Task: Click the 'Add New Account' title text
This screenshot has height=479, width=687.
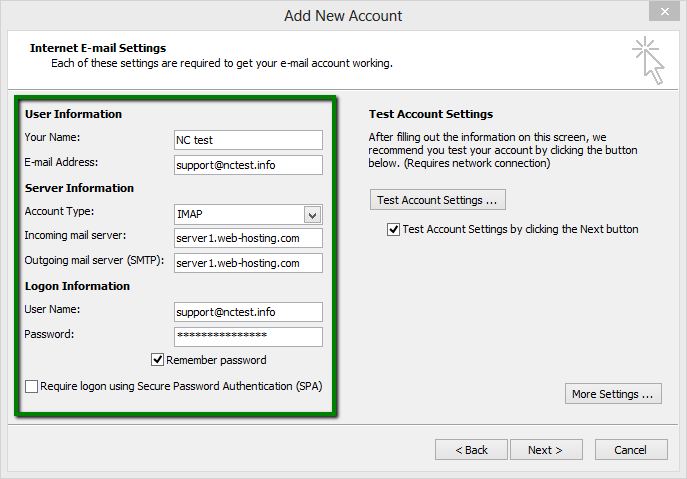Action: point(343,16)
